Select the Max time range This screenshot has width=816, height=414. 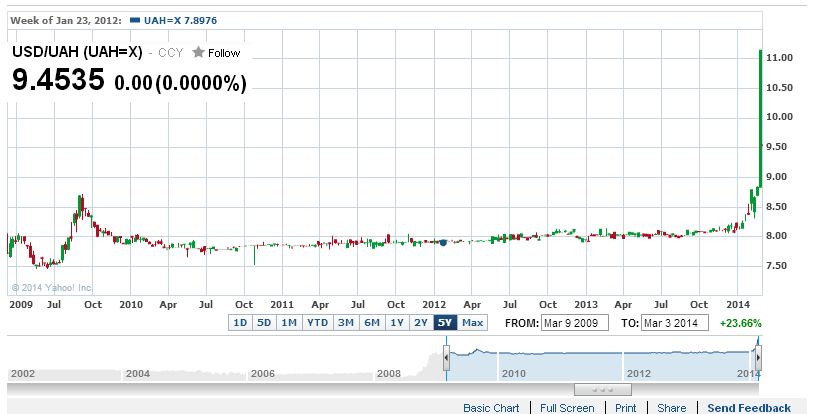click(x=473, y=322)
